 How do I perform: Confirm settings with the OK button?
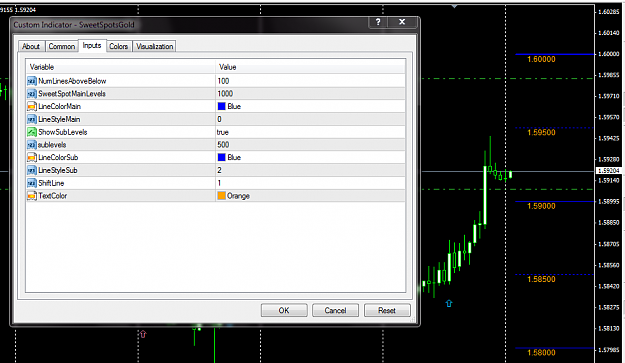pyautogui.click(x=284, y=310)
